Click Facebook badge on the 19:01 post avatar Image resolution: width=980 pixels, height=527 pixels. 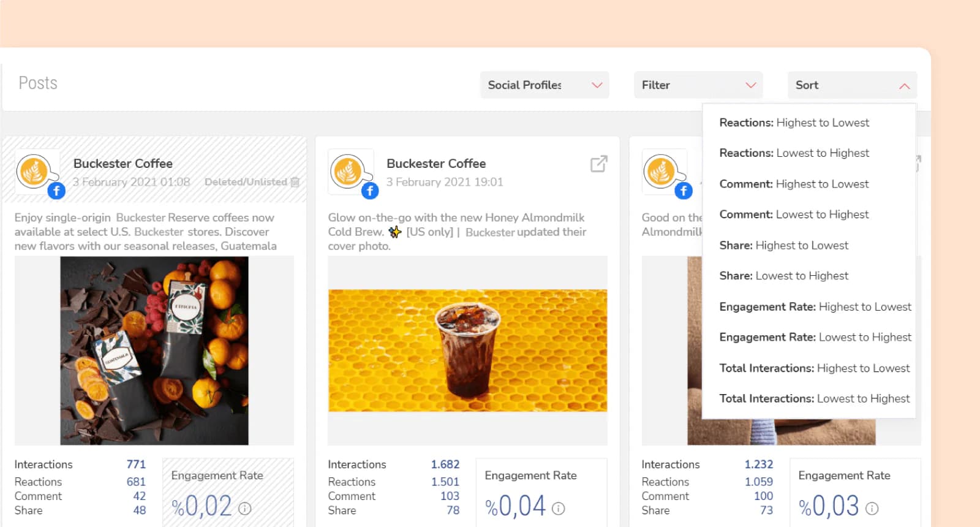370,191
